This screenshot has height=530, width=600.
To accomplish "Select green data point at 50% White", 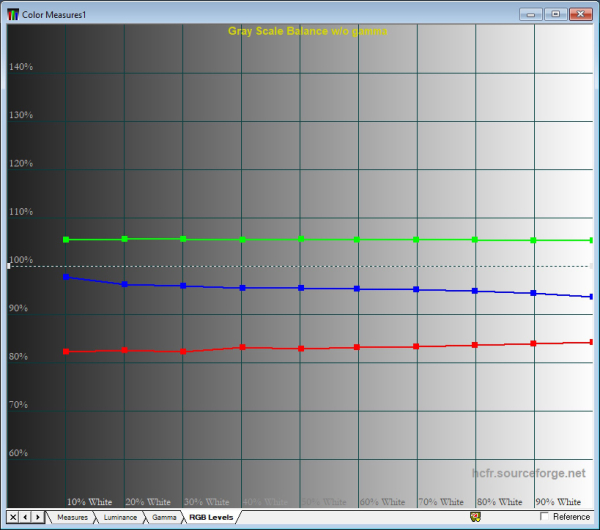I will (301, 239).
